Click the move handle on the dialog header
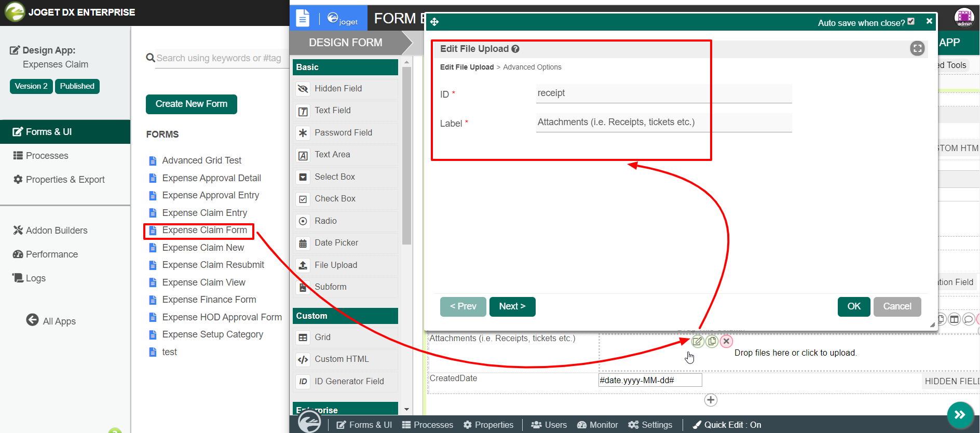This screenshot has width=980, height=433. [434, 22]
